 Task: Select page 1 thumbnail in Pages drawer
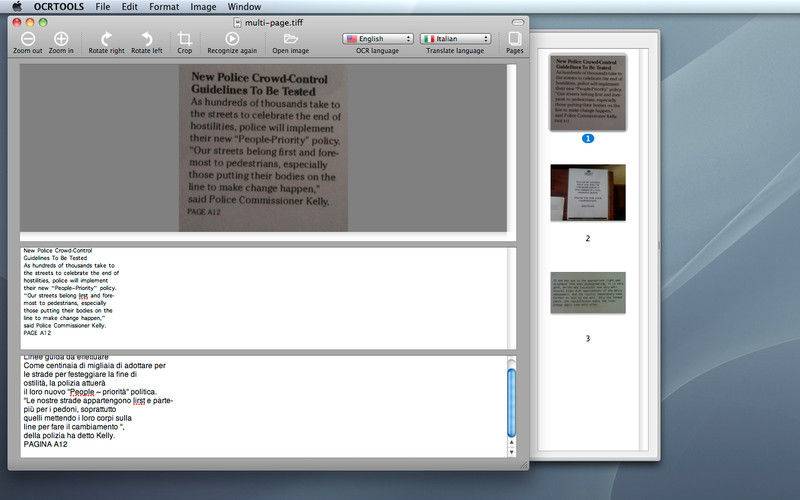point(588,92)
